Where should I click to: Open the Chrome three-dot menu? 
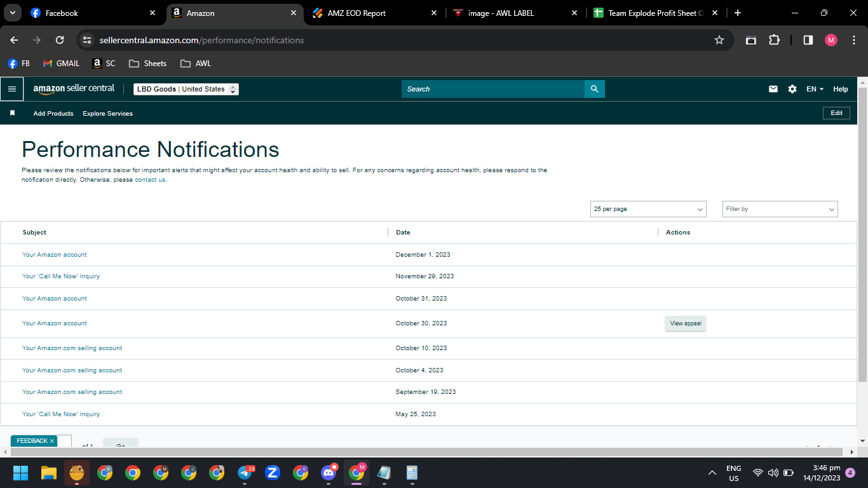tap(853, 40)
